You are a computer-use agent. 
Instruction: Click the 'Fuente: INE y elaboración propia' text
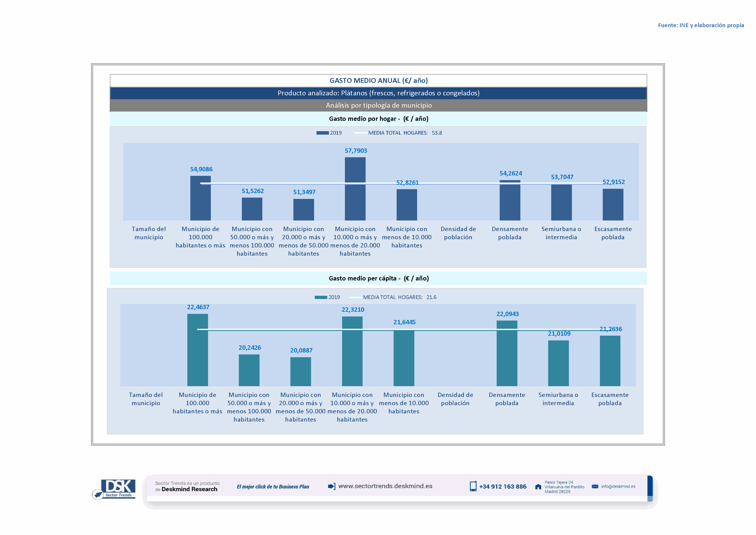(x=701, y=25)
